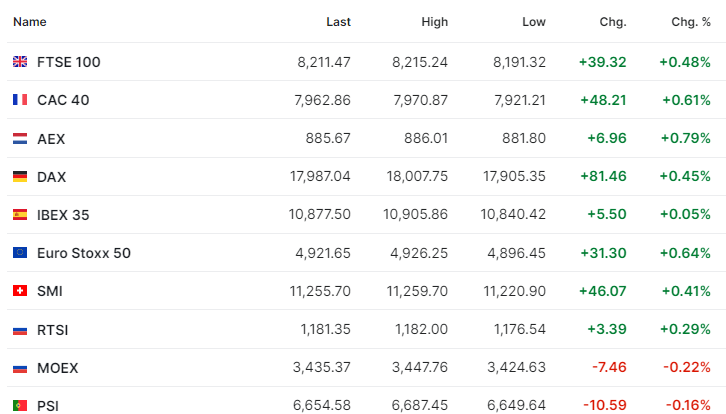This screenshot has height=414, width=726.
Task: Click the Russian flag icon beside MOEX
Action: [x=20, y=368]
